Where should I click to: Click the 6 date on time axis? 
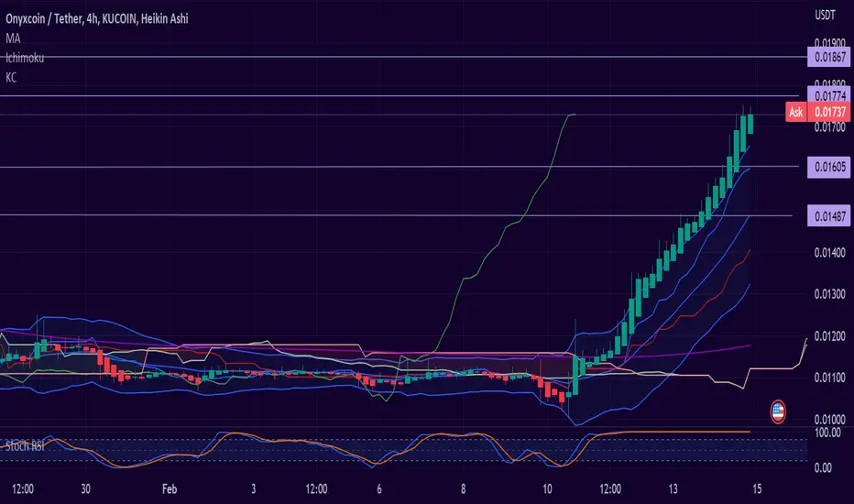pos(379,488)
